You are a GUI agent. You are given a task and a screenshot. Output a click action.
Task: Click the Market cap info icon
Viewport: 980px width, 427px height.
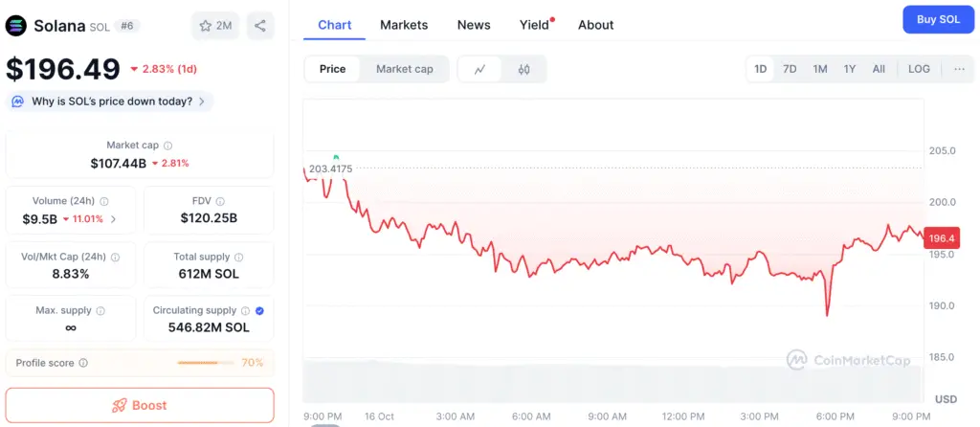point(168,146)
